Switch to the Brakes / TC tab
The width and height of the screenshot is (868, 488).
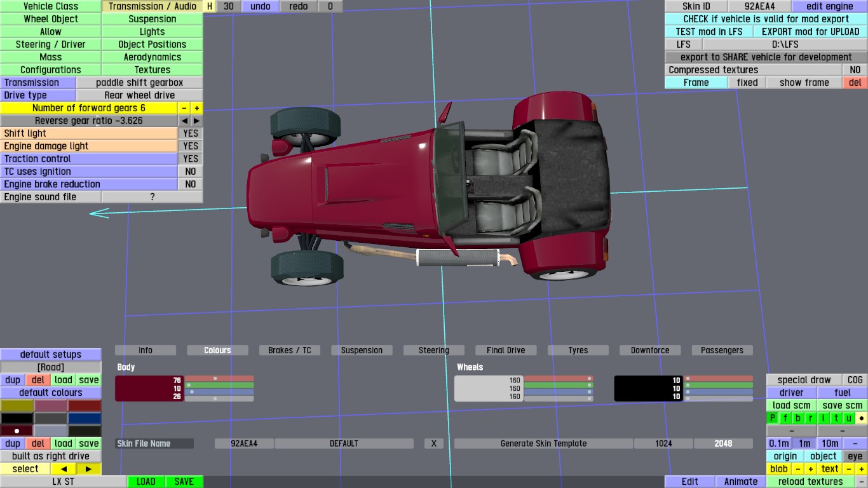[x=289, y=350]
